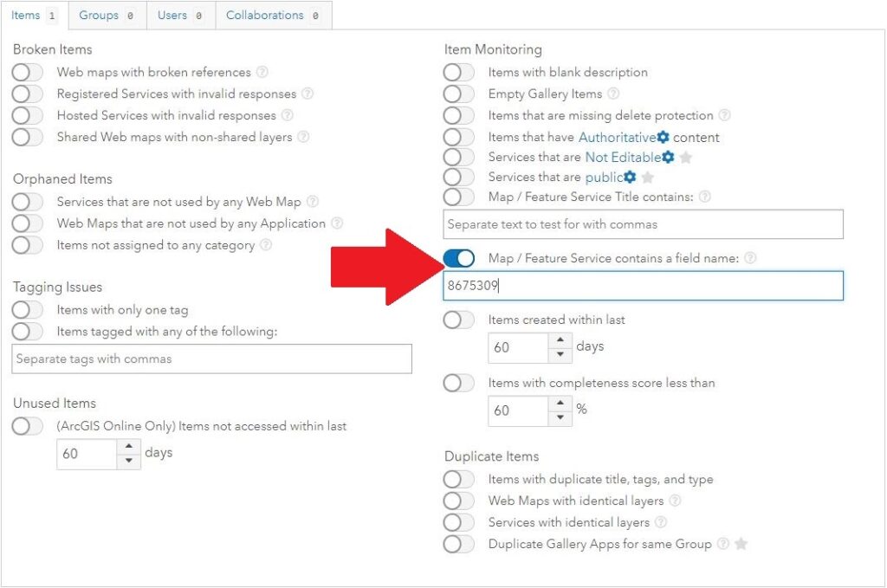This screenshot has width=887, height=588.
Task: Click help icon for broken references web maps
Action: coord(262,73)
